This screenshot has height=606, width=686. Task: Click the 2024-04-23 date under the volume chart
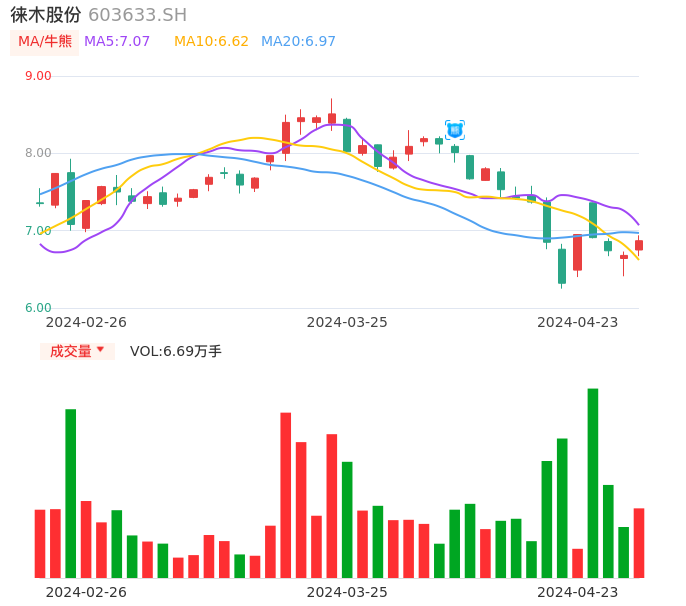click(x=578, y=592)
